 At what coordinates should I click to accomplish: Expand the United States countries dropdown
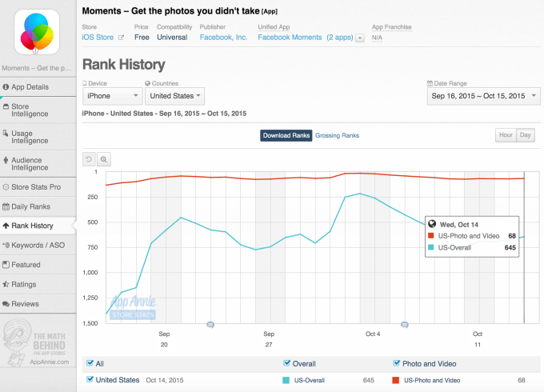pos(174,96)
